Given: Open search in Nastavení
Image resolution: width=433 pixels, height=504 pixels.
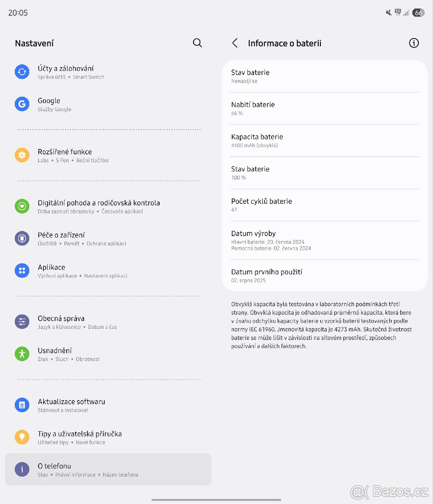Looking at the screenshot, I should click(x=197, y=43).
